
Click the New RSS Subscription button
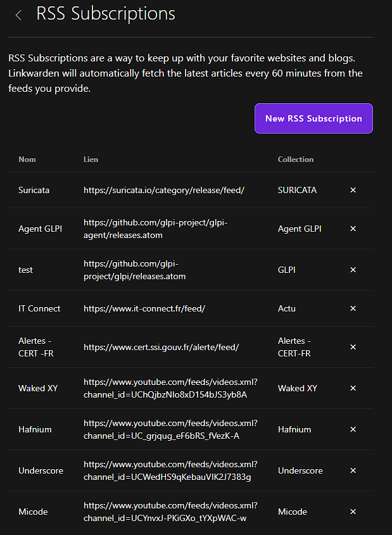pos(313,118)
